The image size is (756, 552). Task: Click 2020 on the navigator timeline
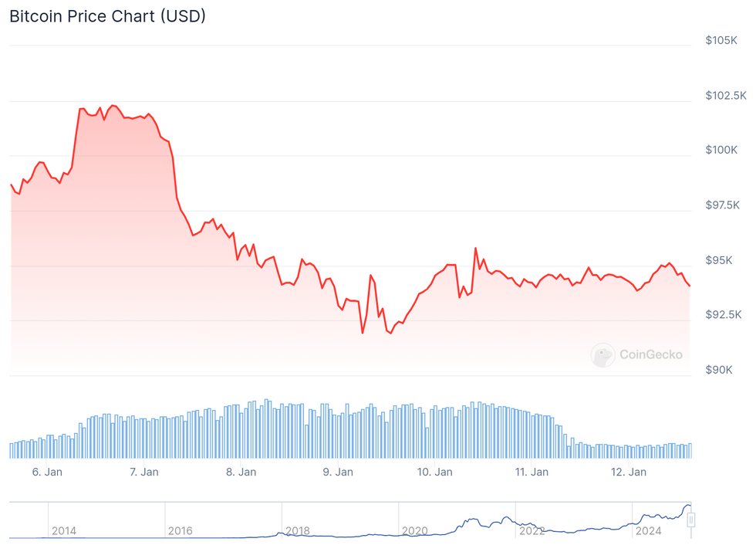point(414,531)
